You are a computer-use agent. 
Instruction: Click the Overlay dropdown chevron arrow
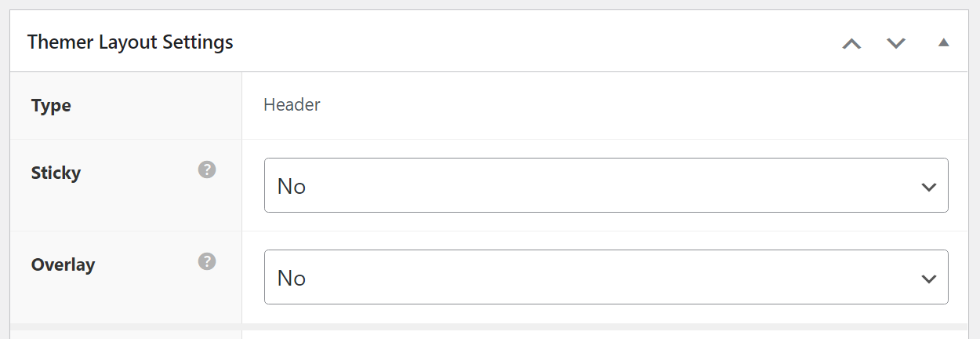coord(929,279)
